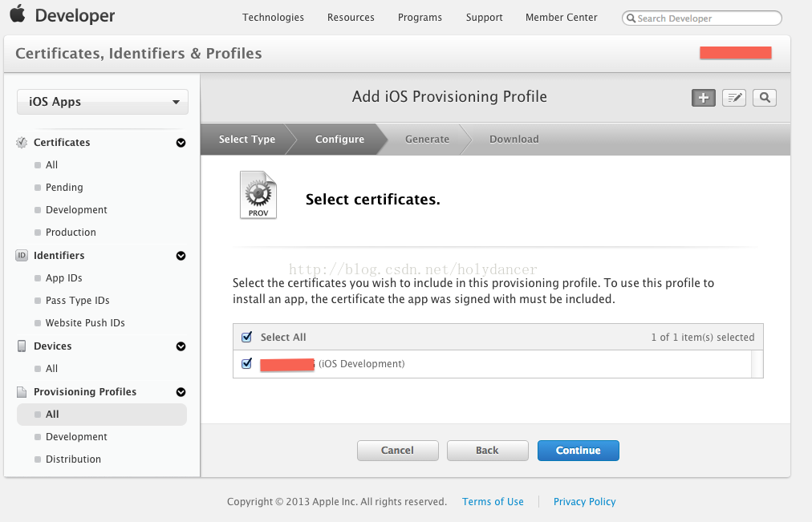Screen dimensions: 812x522
Task: Select the Generate step
Action: [427, 140]
